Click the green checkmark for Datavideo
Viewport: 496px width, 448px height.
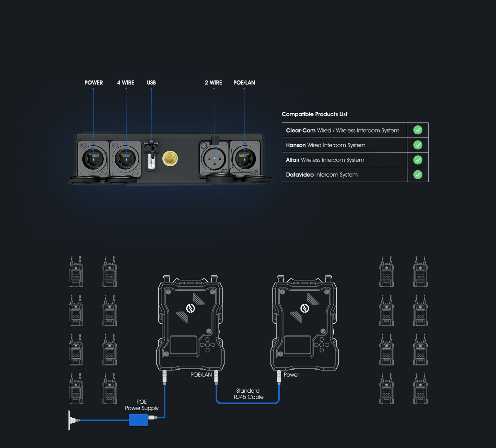[x=417, y=175]
